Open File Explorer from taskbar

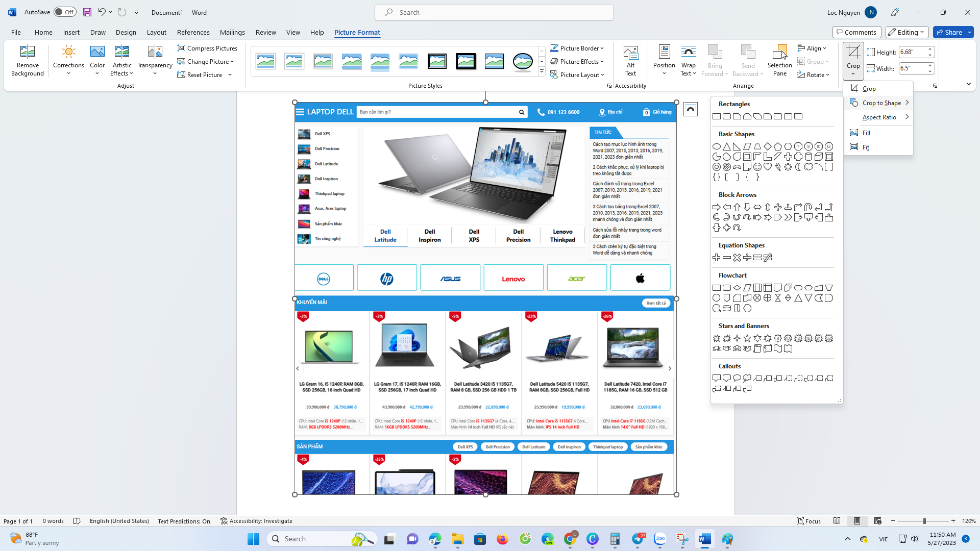click(457, 539)
